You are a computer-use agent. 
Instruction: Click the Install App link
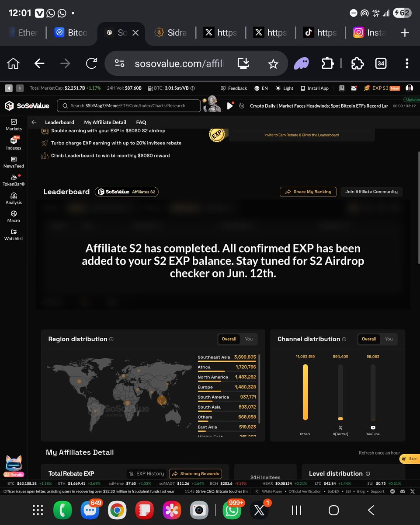click(x=314, y=88)
